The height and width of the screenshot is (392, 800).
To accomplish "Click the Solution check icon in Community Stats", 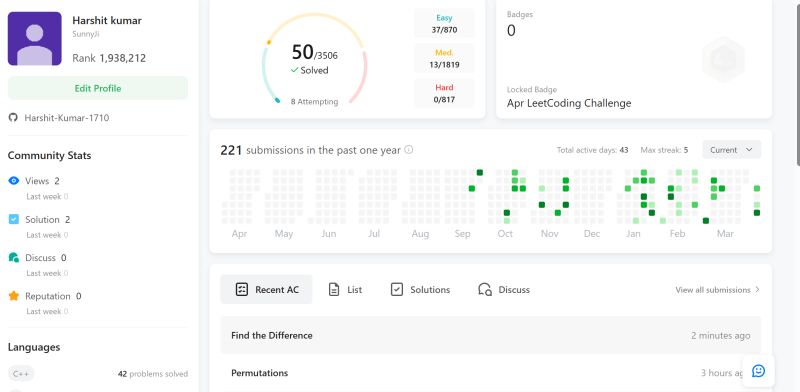I will pos(14,219).
